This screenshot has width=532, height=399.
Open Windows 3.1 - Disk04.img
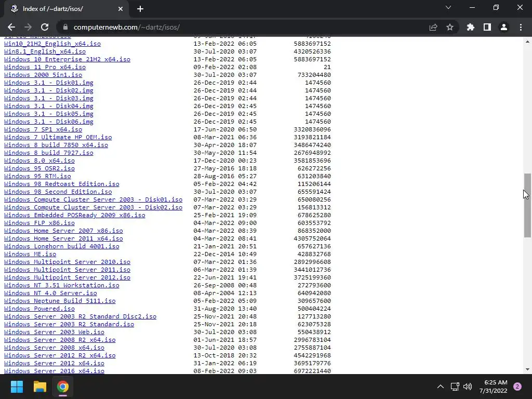tap(48, 106)
